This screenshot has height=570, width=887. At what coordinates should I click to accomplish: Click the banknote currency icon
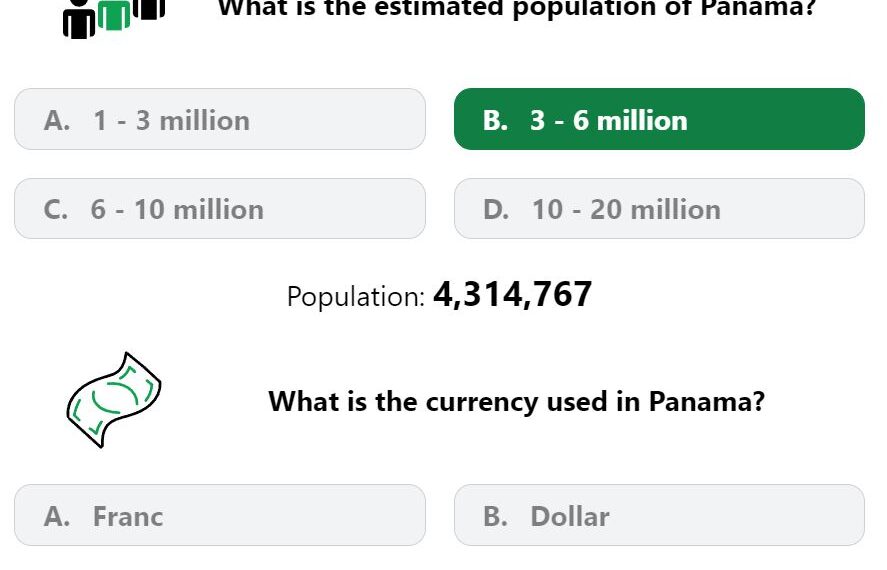tap(113, 399)
